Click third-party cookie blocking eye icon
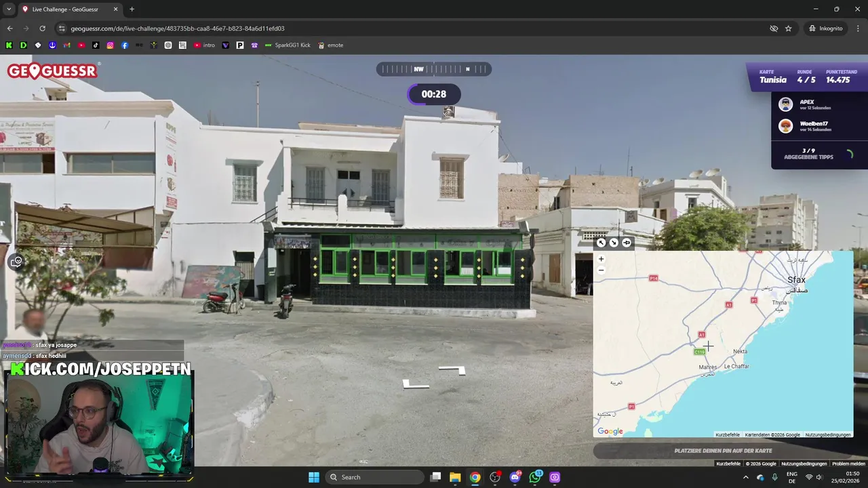The width and height of the screenshot is (868, 488). pyautogui.click(x=774, y=28)
